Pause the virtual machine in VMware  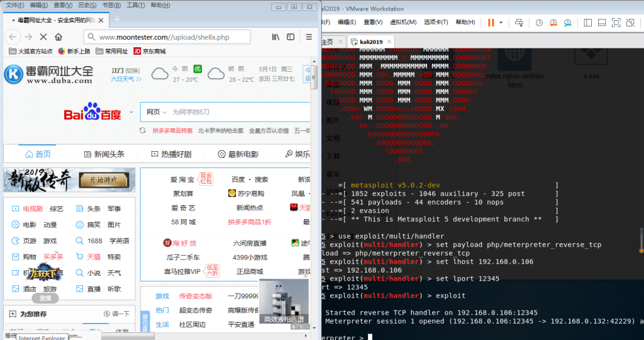pos(491,23)
